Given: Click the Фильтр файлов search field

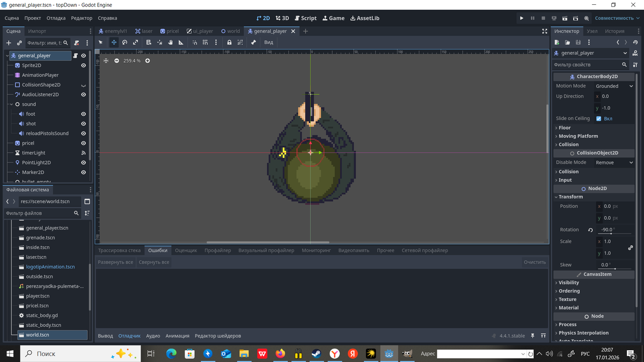Looking at the screenshot, I should (x=42, y=213).
